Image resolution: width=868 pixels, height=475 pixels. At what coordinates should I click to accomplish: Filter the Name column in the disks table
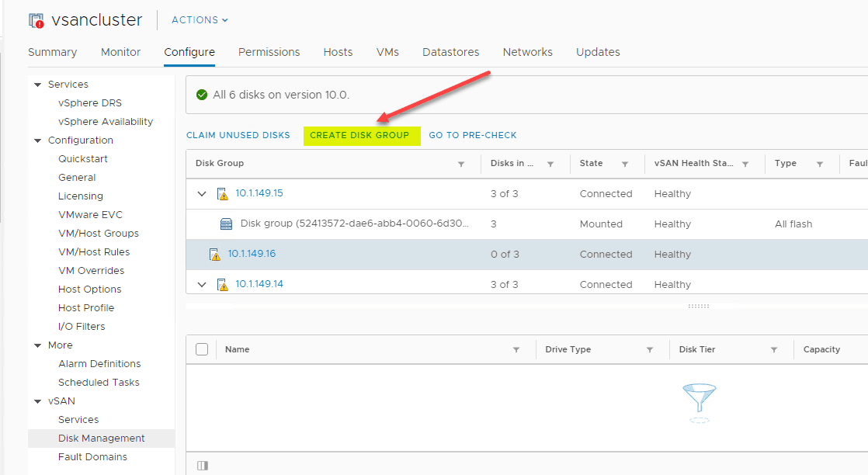(x=516, y=350)
